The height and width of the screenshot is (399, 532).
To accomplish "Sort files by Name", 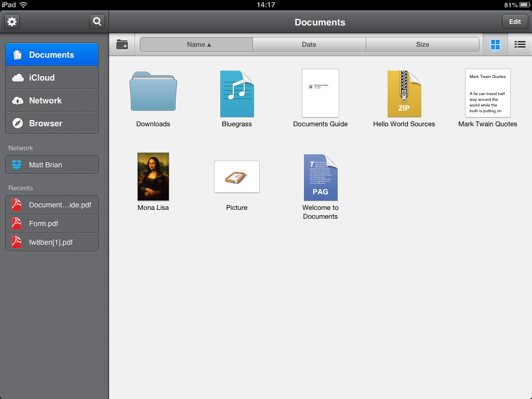I will coord(196,45).
